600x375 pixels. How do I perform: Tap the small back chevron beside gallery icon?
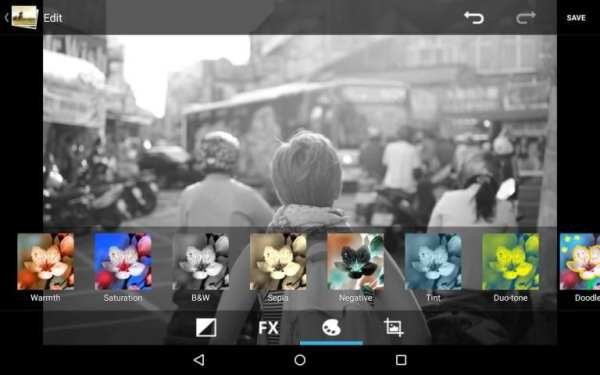click(x=7, y=18)
